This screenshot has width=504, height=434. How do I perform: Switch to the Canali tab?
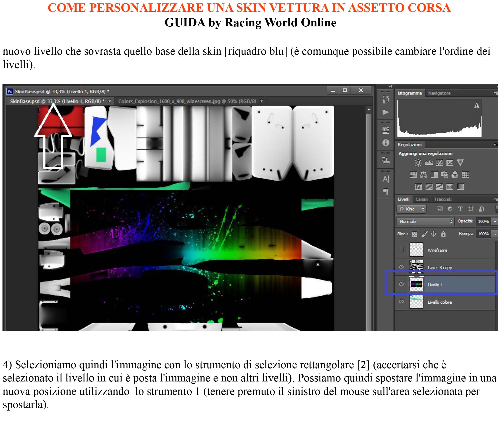pyautogui.click(x=421, y=199)
